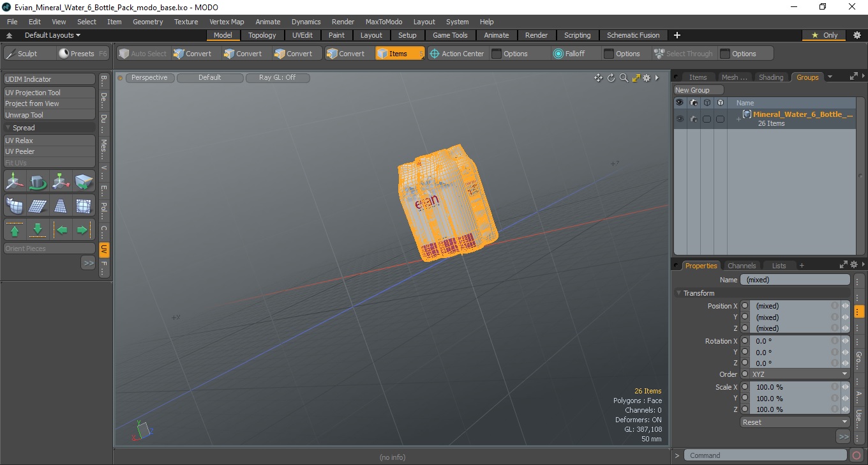The width and height of the screenshot is (868, 465).
Task: Toggle visibility eye for Mineral_Water group
Action: coord(680,119)
